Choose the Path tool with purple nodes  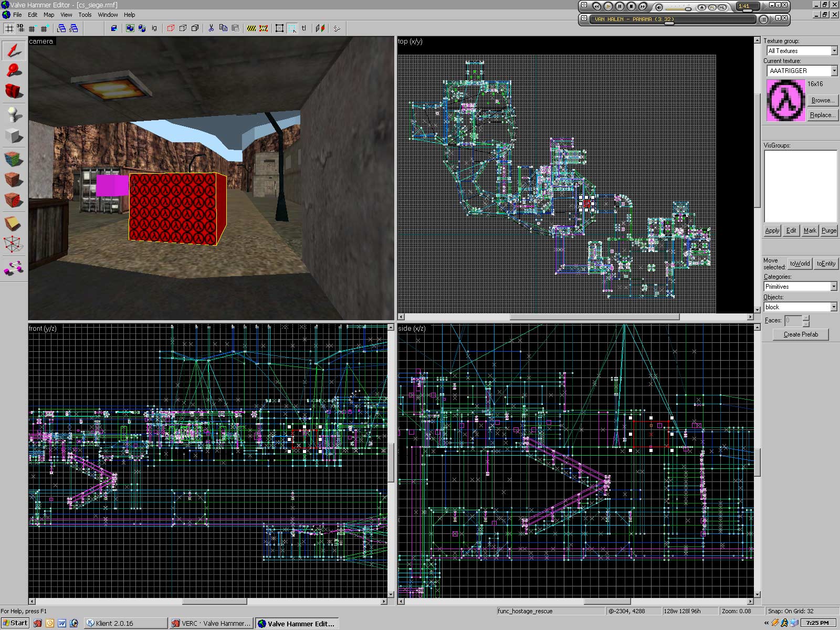click(x=14, y=268)
